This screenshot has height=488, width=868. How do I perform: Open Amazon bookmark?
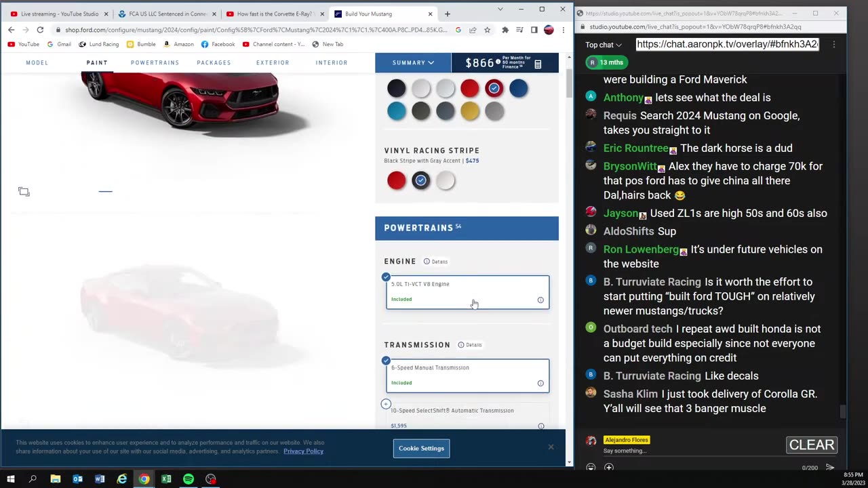click(x=179, y=44)
